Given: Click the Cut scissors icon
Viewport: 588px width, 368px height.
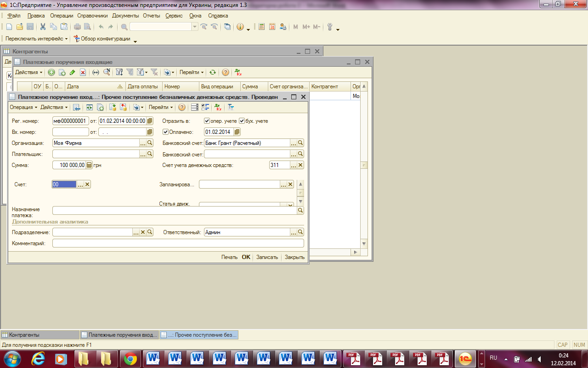Looking at the screenshot, I should tap(43, 27).
